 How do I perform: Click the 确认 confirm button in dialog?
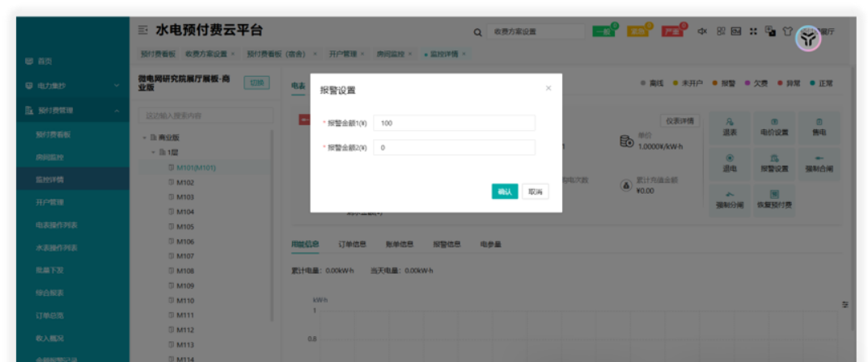(504, 192)
